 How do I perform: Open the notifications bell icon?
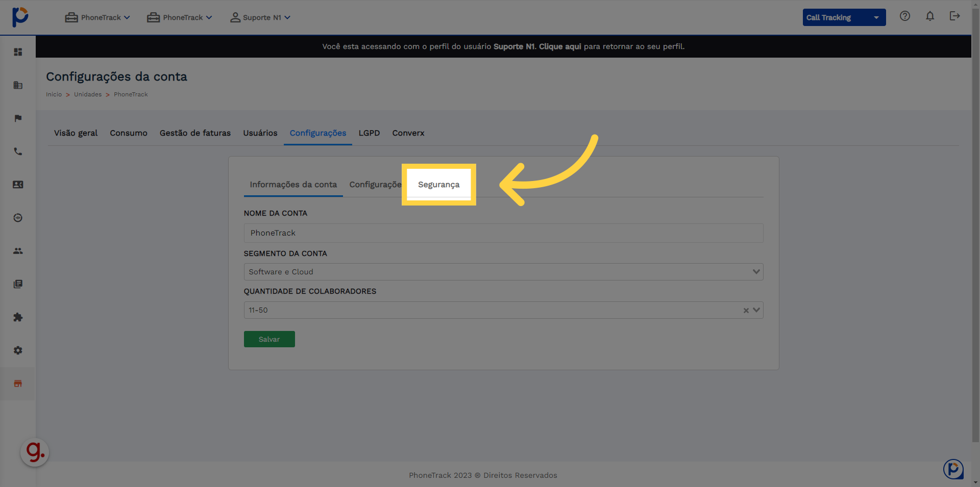930,16
